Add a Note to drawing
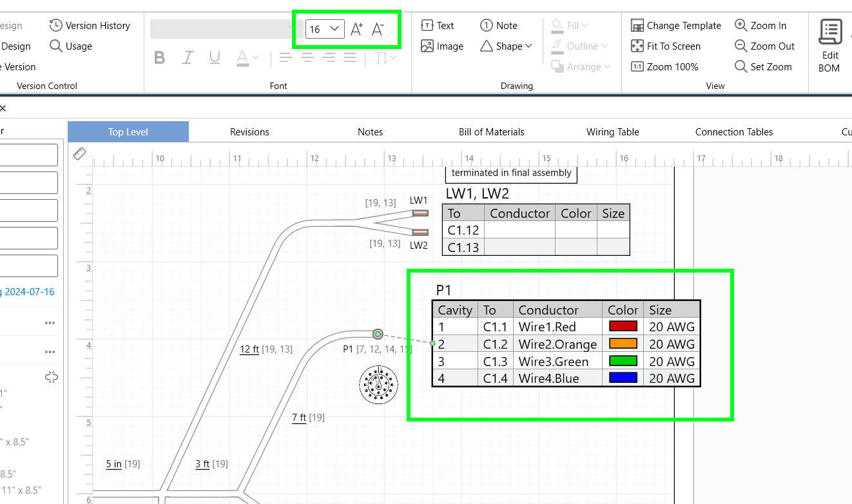Image resolution: width=852 pixels, height=504 pixels. pos(499,26)
